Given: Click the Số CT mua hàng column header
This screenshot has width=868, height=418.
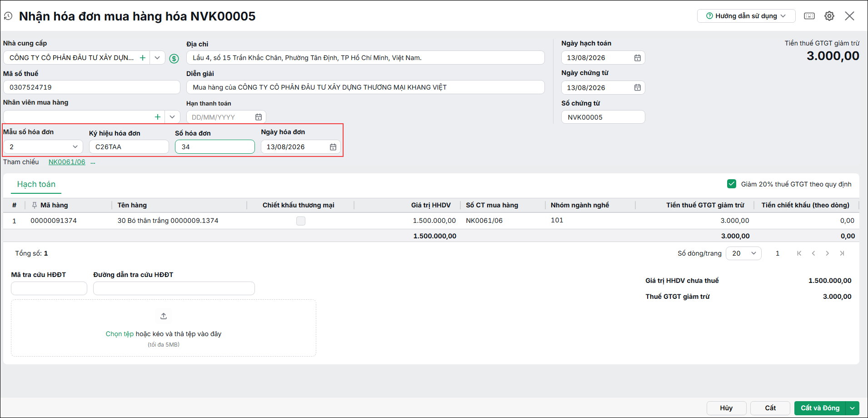Looking at the screenshot, I should (x=492, y=205).
